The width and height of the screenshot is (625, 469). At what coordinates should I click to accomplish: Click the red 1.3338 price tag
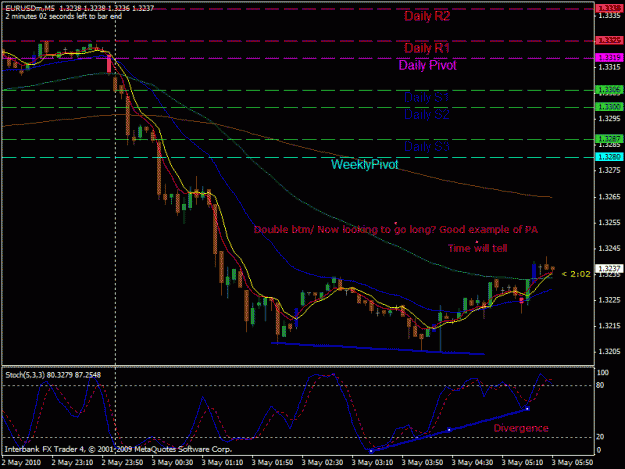pyautogui.click(x=609, y=8)
